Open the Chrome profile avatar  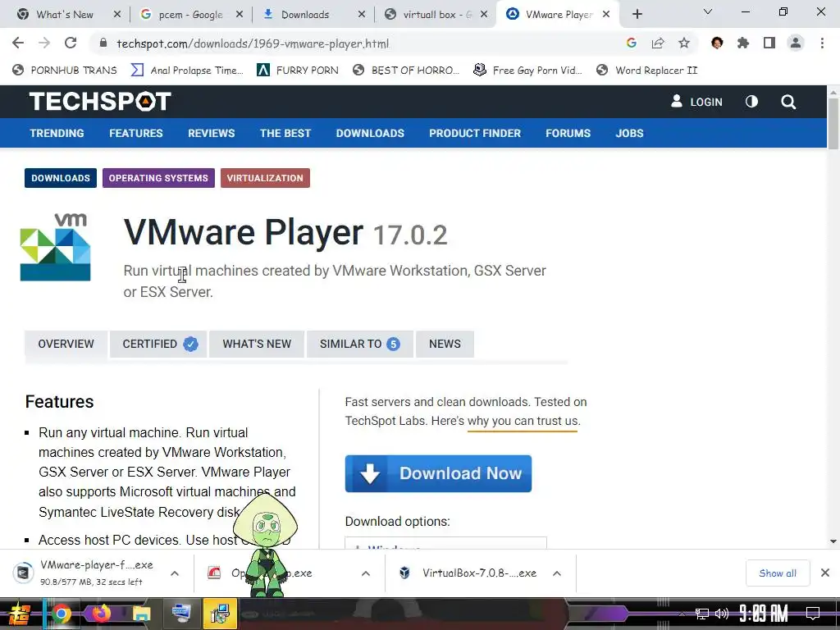(x=796, y=43)
